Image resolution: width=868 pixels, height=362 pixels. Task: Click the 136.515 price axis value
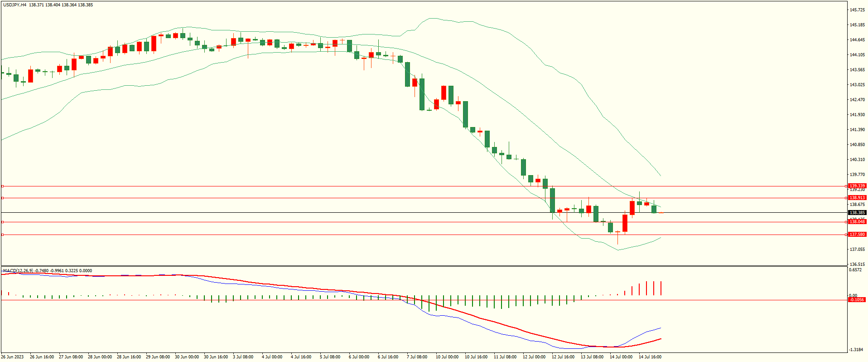pos(858,264)
